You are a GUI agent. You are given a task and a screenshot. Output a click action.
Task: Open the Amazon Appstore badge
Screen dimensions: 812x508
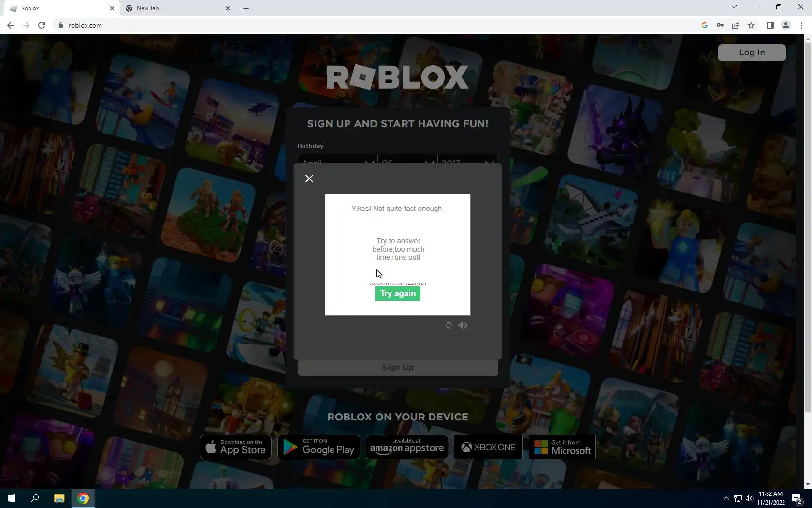tap(407, 447)
